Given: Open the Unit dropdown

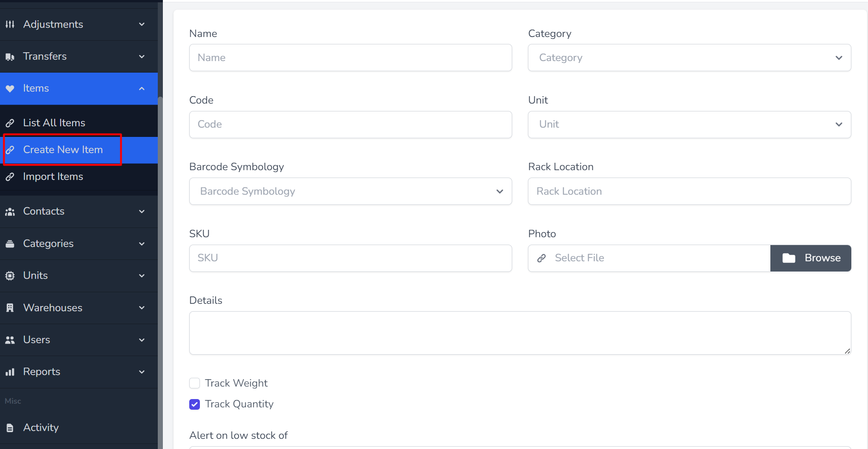Looking at the screenshot, I should click(689, 124).
